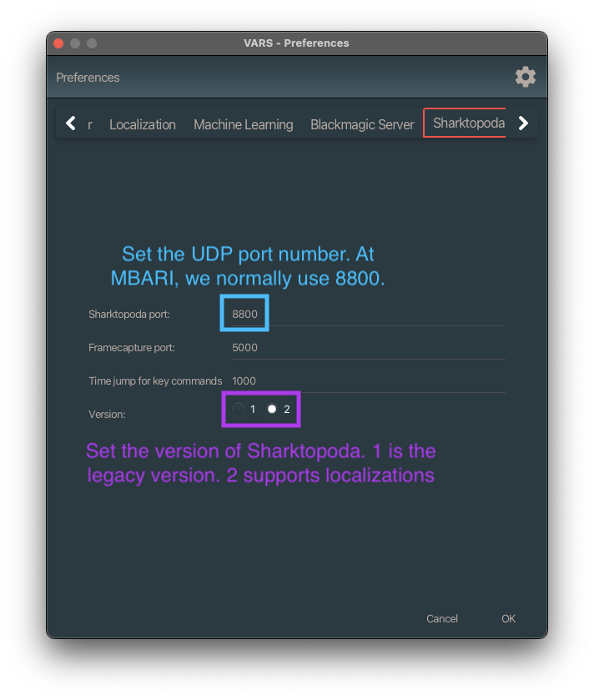Close the Preferences window with the red button
Image resolution: width=594 pixels, height=700 pixels.
click(x=58, y=43)
